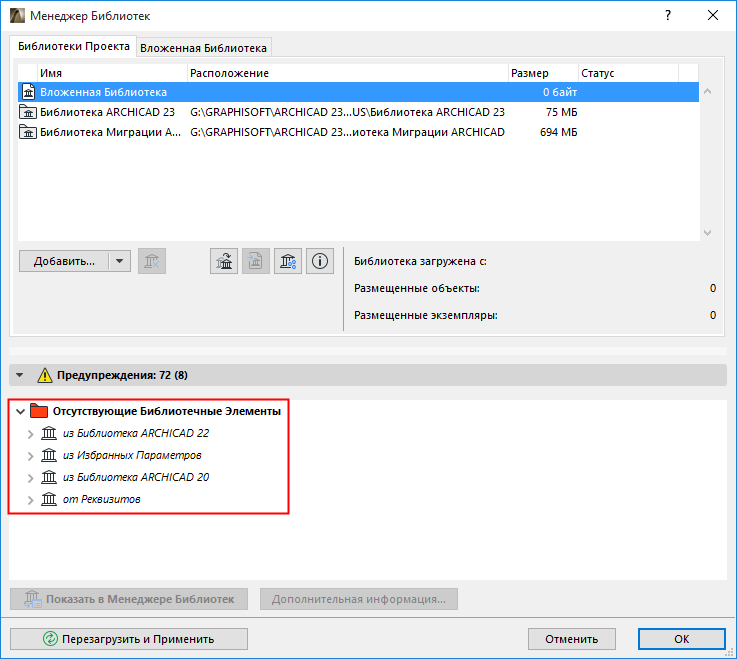Click the yellow warning triangle icon
Viewport: 737px width, 659px height.
[x=45, y=375]
